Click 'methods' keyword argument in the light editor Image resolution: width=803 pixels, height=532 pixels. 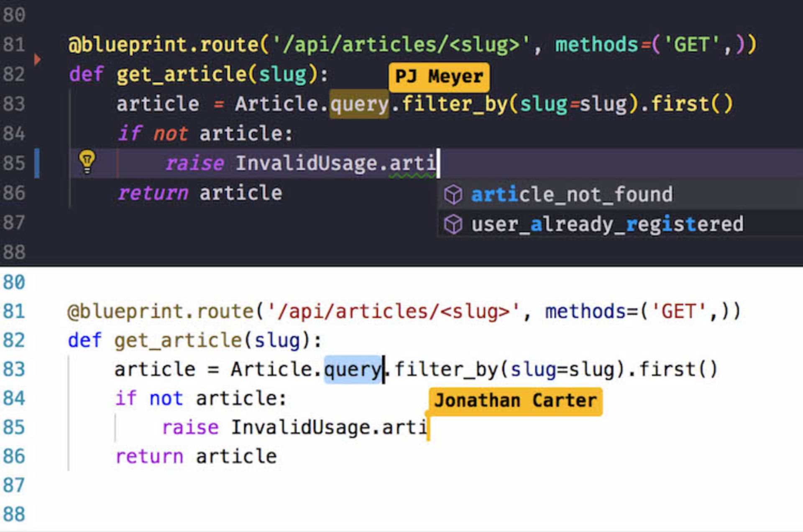(x=586, y=312)
